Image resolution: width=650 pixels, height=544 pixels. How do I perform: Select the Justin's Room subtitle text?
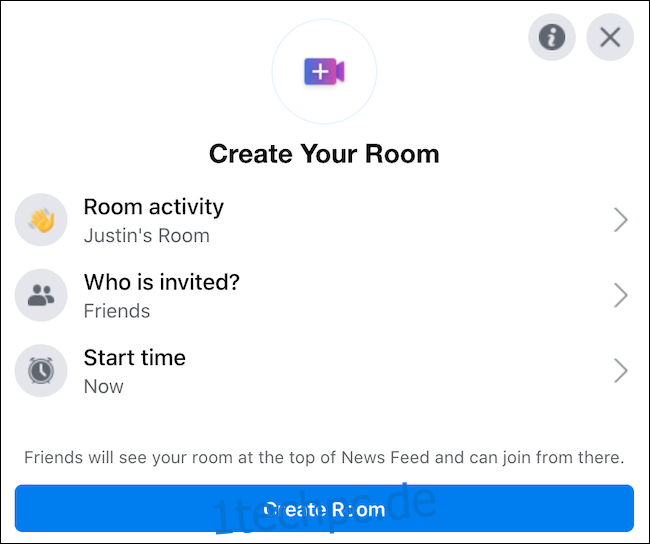[147, 236]
